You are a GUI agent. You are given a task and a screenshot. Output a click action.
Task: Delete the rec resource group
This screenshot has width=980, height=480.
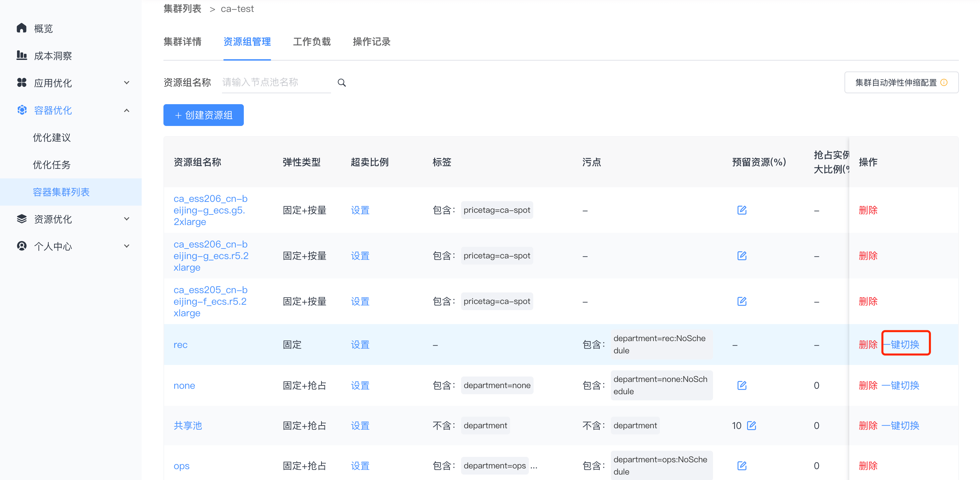868,345
